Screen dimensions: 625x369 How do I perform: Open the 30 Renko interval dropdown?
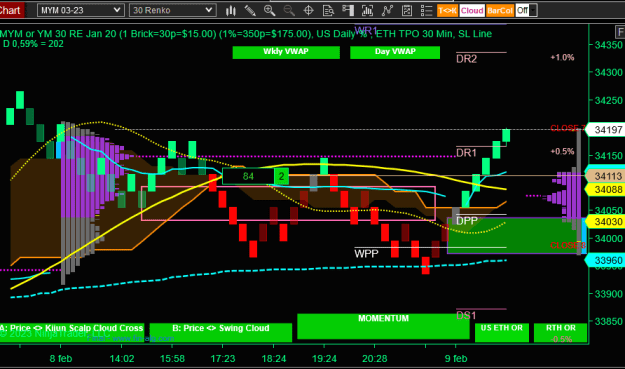click(x=173, y=10)
